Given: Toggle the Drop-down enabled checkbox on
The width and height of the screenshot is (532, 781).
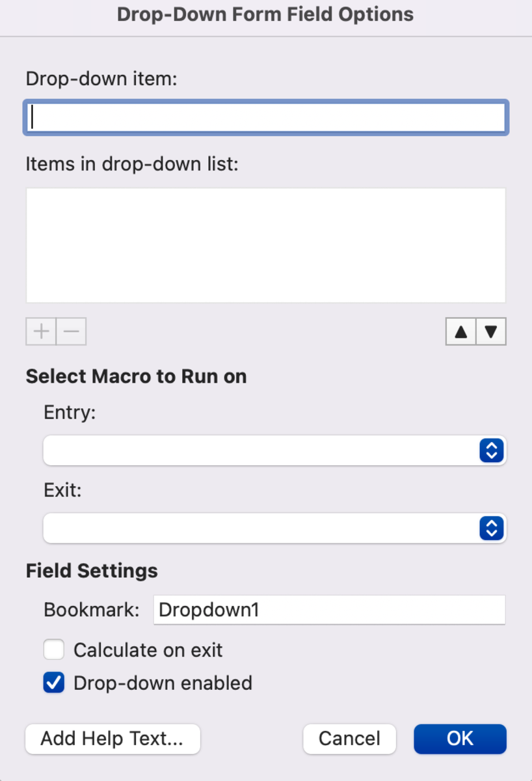Looking at the screenshot, I should pos(53,683).
